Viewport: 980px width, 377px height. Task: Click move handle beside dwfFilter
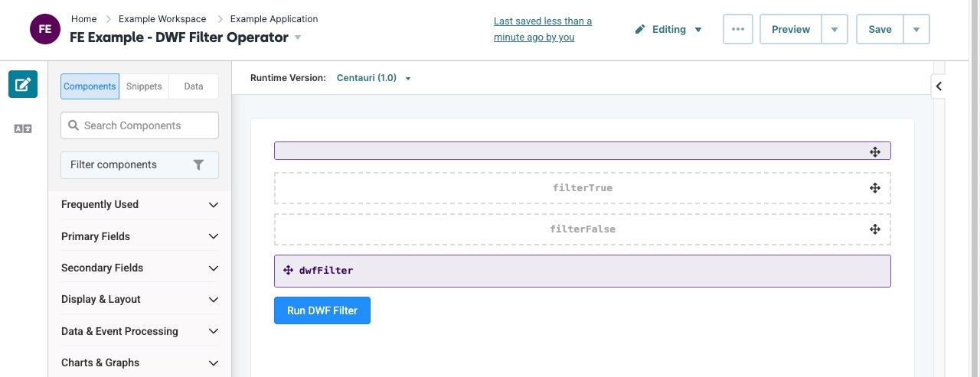coord(289,271)
